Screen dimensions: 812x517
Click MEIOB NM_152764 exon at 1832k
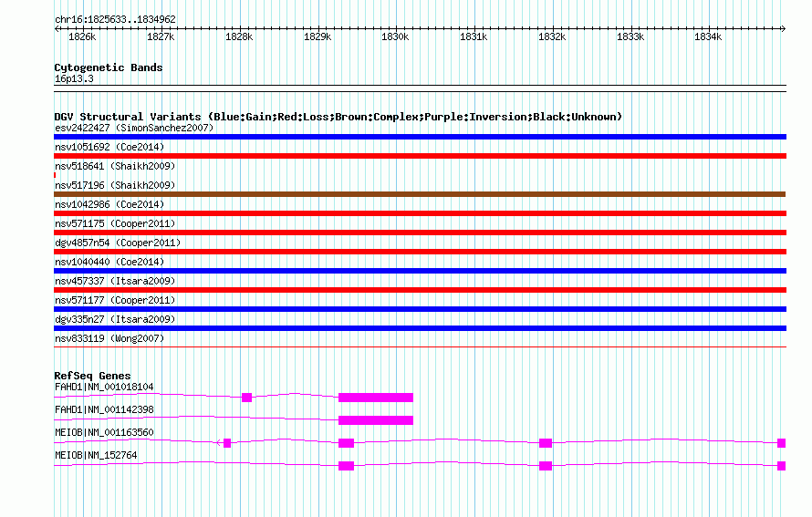546,466
